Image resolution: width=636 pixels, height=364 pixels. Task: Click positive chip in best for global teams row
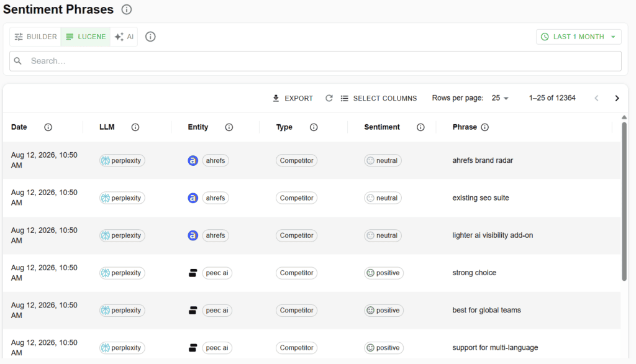[384, 311]
